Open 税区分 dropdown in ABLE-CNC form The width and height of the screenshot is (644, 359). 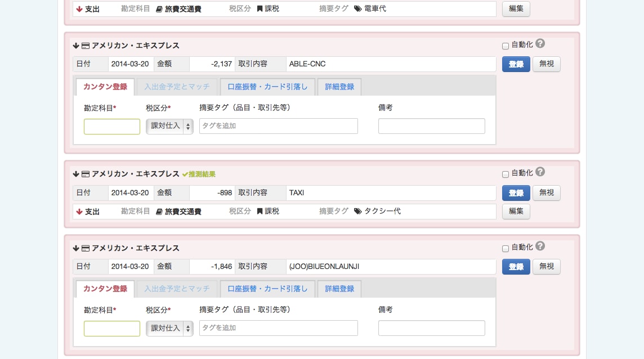click(x=169, y=126)
